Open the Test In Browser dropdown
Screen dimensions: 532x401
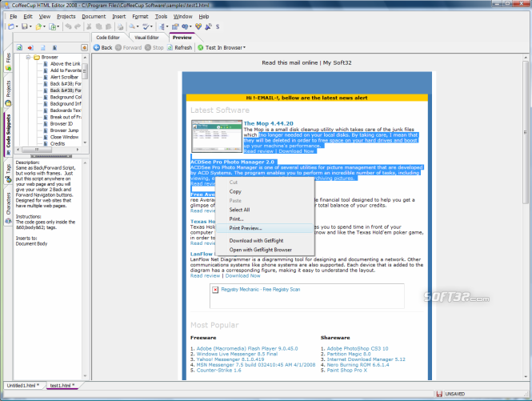tap(244, 47)
